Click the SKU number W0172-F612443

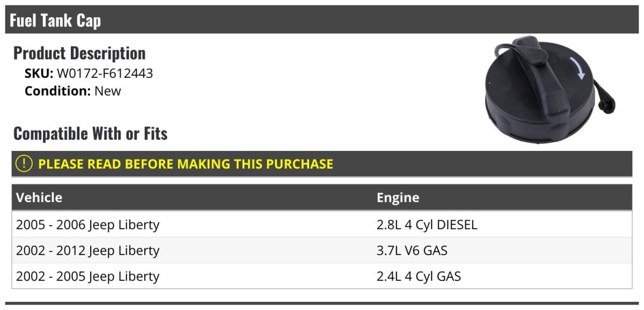tap(105, 74)
